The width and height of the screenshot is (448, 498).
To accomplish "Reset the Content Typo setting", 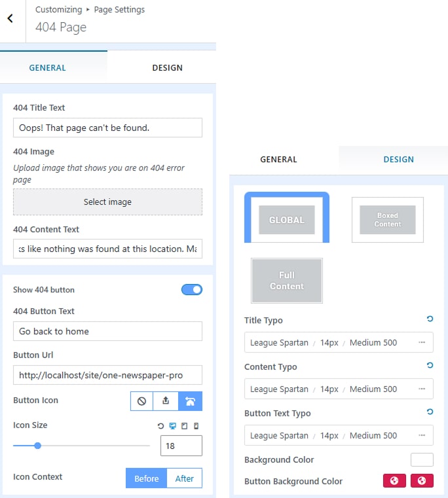I will [430, 365].
